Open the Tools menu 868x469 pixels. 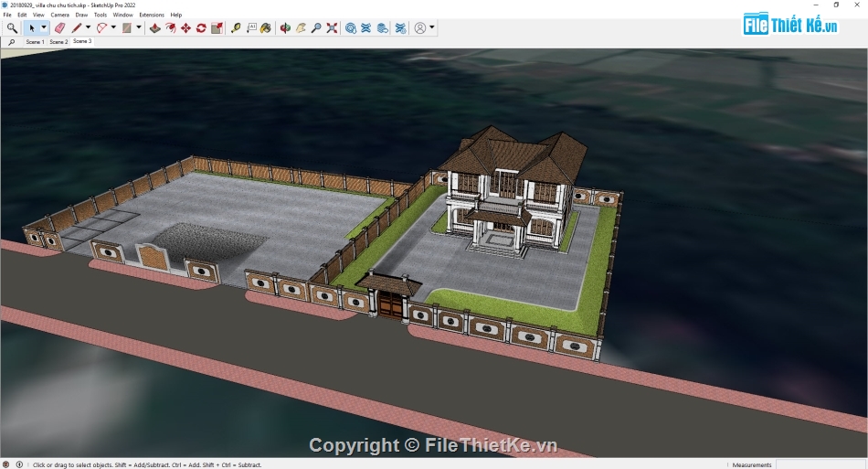pyautogui.click(x=101, y=15)
